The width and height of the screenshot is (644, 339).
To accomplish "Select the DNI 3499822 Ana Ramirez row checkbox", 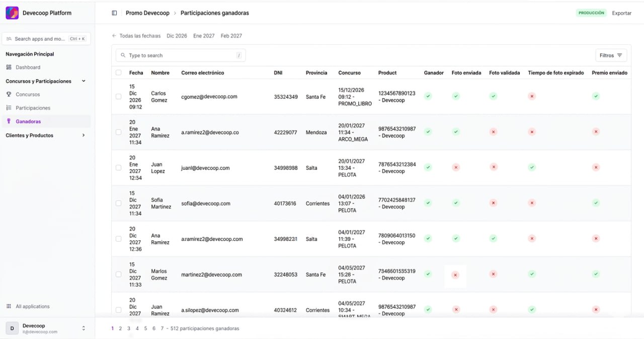I will 119,239.
